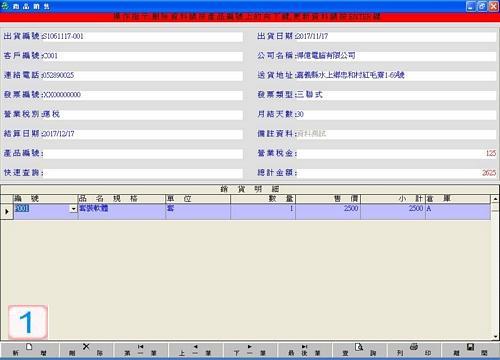The height and width of the screenshot is (360, 500).
Task: Click the 品名規格 column header
Action: [x=122, y=199]
